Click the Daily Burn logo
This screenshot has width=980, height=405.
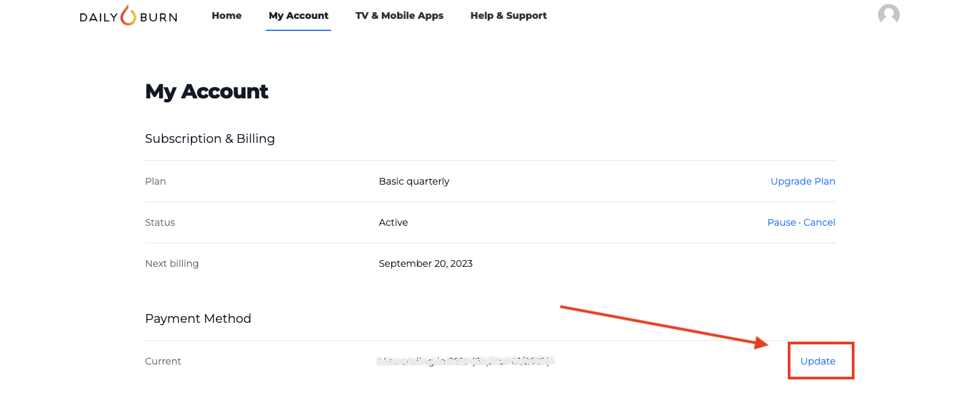pos(128,15)
